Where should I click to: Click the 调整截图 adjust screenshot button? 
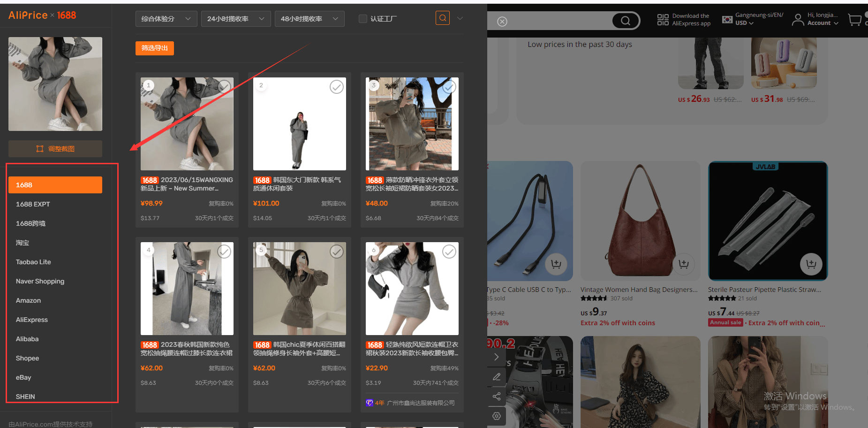pos(55,149)
